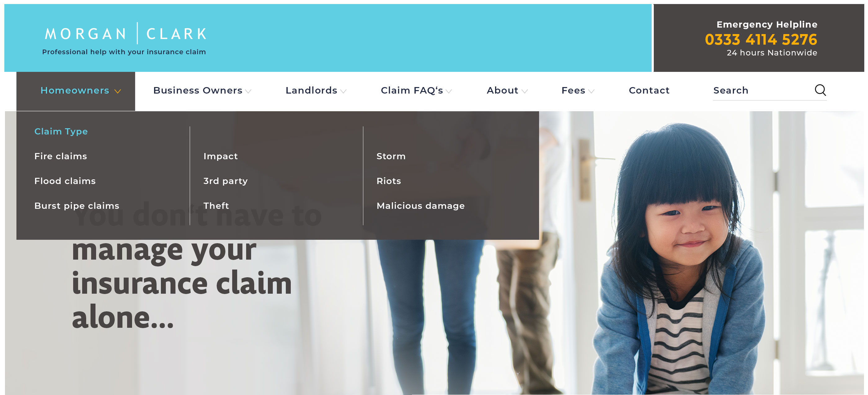Select 3rd party claims
The height and width of the screenshot is (395, 868).
[225, 181]
